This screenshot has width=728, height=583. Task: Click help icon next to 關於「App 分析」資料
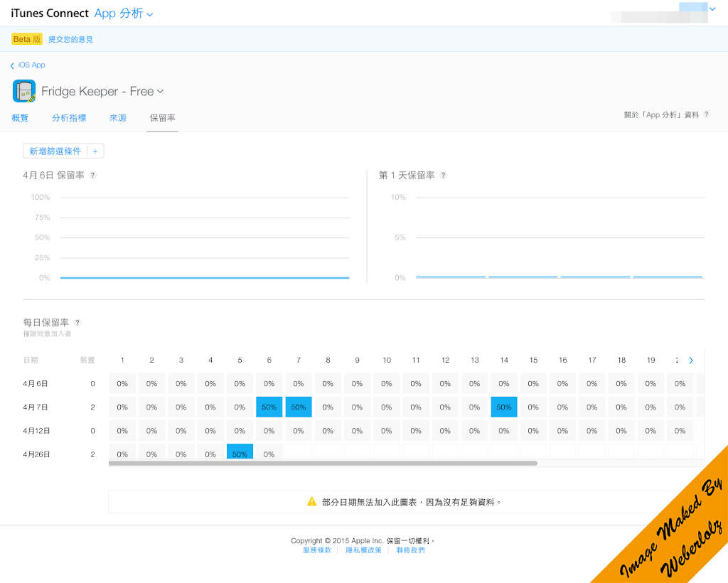point(706,114)
